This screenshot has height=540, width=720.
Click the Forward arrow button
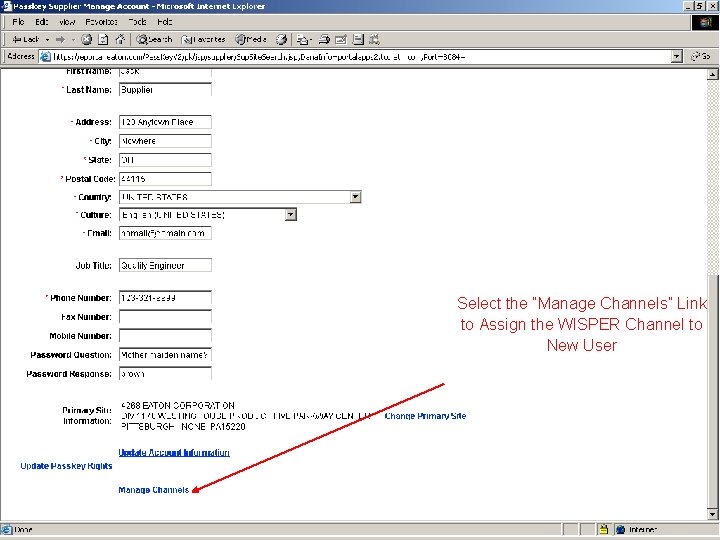(61, 39)
